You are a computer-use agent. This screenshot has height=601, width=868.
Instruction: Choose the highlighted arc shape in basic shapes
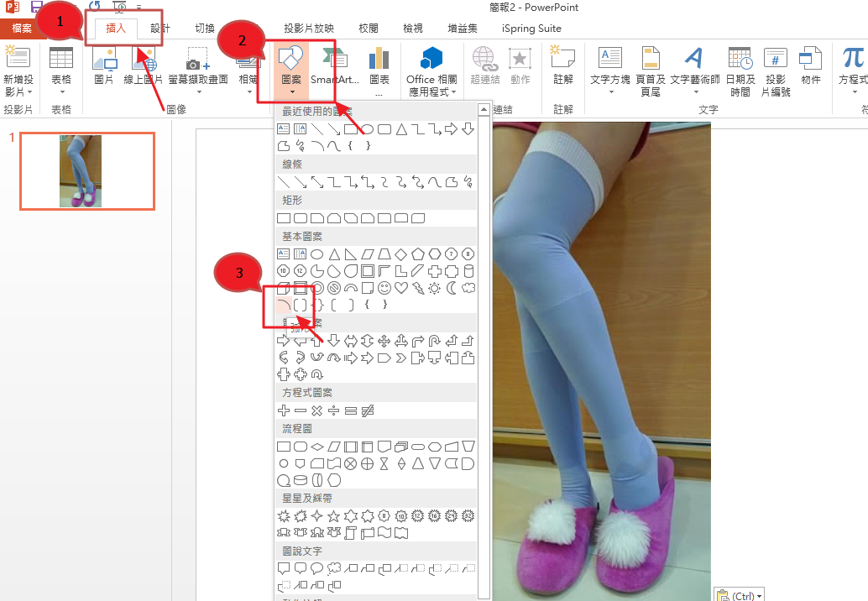click(x=284, y=305)
